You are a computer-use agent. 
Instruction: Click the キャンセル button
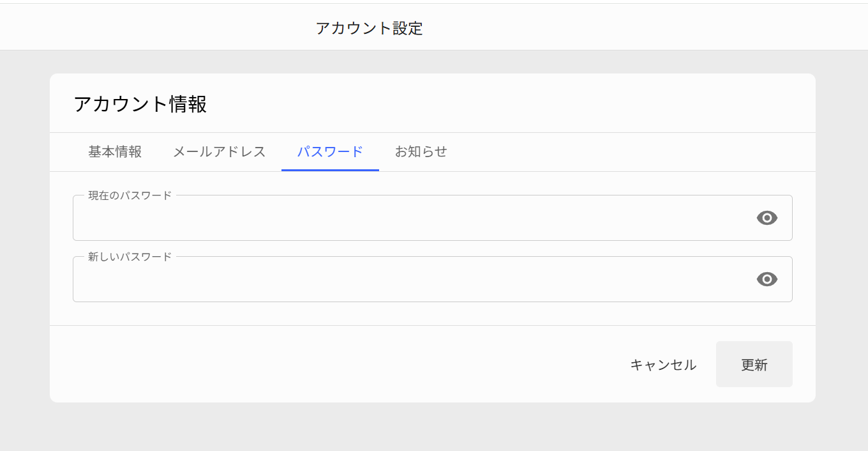pos(663,365)
